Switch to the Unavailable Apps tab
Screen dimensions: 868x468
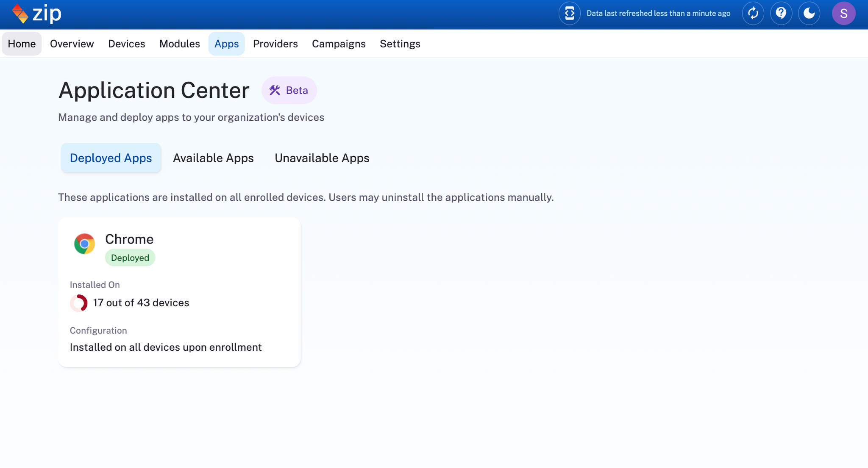[x=322, y=158]
